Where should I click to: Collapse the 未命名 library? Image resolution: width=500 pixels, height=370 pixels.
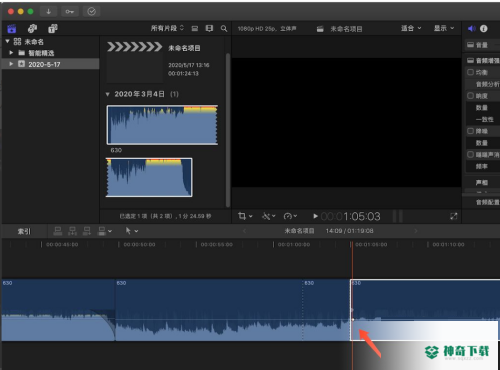tap(7, 42)
